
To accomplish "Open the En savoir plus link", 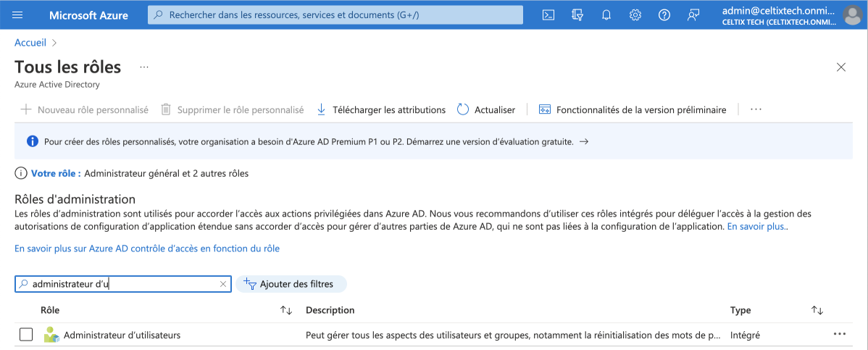I will pyautogui.click(x=756, y=227).
